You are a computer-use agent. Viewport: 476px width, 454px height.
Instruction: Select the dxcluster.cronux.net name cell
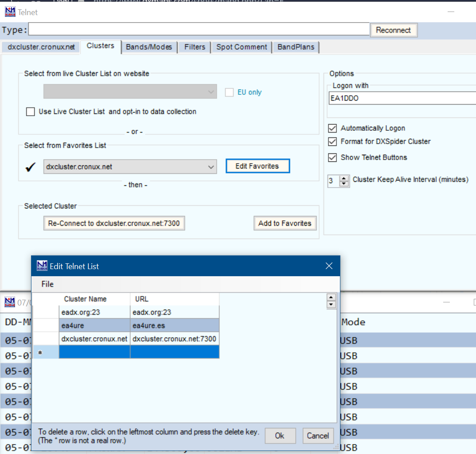tap(94, 339)
